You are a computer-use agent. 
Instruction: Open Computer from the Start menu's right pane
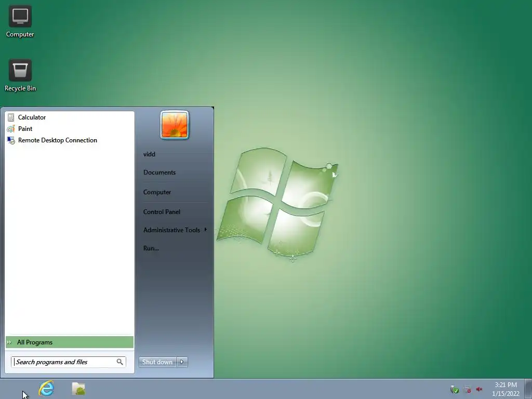pyautogui.click(x=157, y=192)
